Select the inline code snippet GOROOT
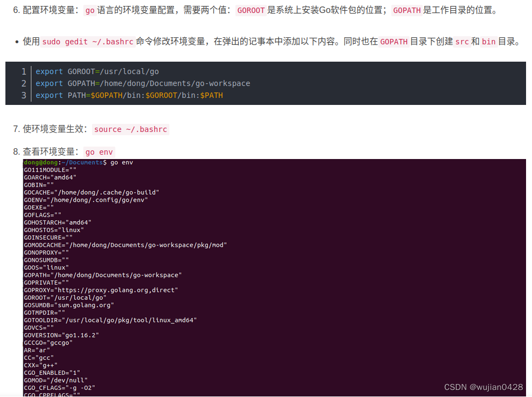 [x=251, y=10]
